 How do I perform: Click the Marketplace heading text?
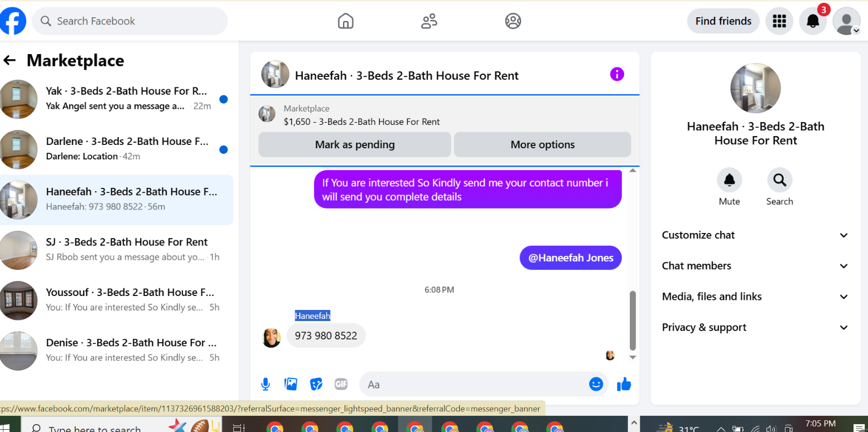[75, 60]
